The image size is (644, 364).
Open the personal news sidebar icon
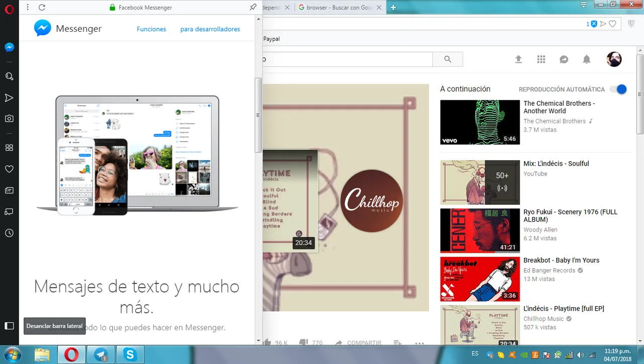(9, 190)
